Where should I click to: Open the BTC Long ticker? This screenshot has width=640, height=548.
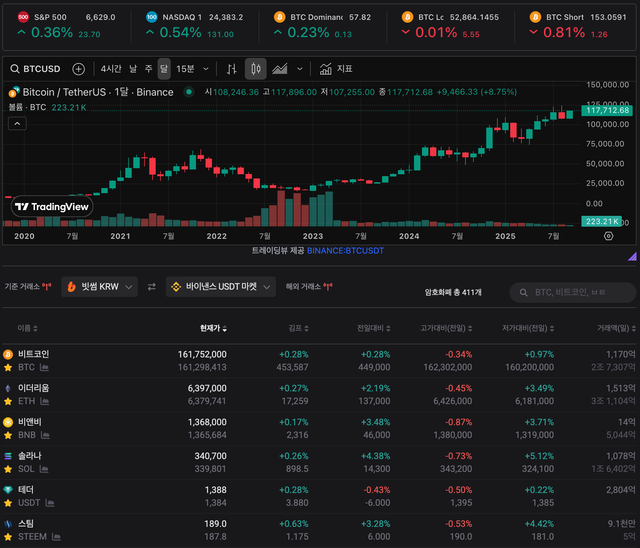coord(451,25)
